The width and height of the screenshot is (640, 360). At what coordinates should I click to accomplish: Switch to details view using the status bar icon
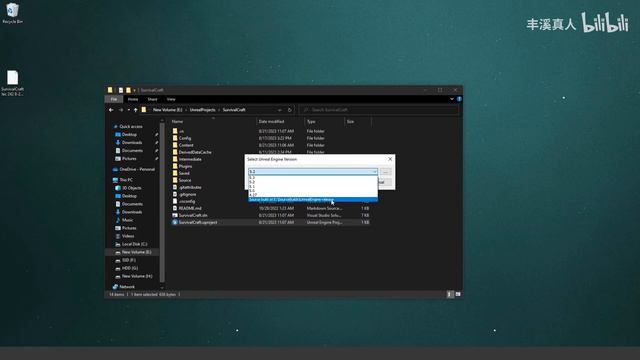point(450,294)
